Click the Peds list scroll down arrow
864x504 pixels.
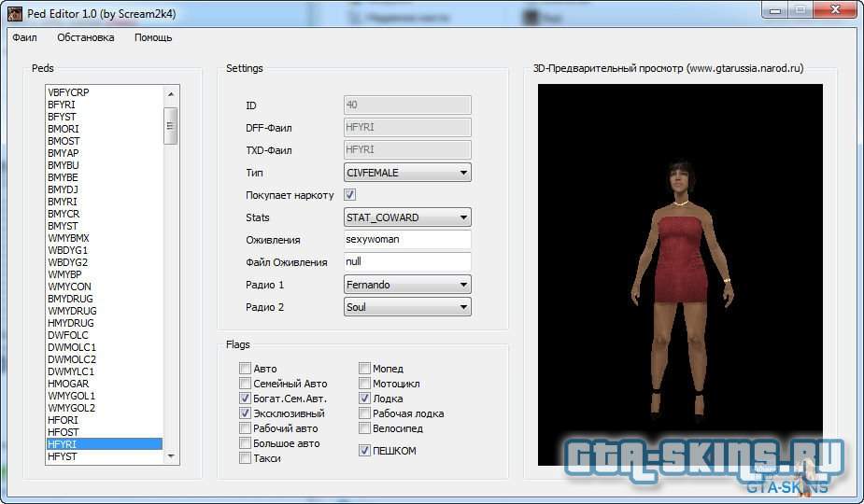(x=171, y=456)
